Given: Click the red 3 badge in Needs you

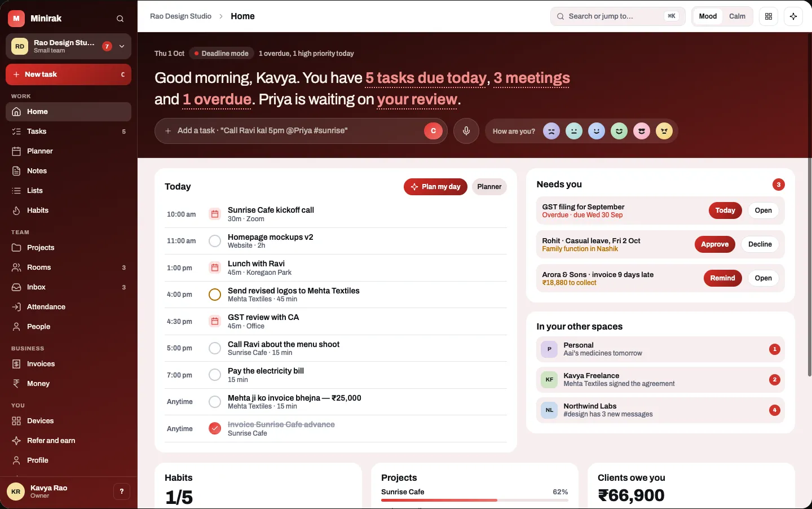Looking at the screenshot, I should [779, 185].
